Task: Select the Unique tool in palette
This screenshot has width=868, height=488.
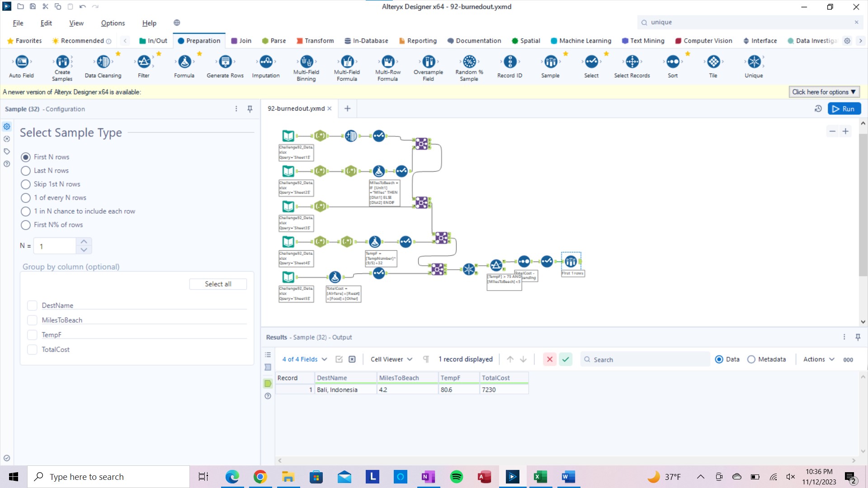Action: pyautogui.click(x=754, y=62)
